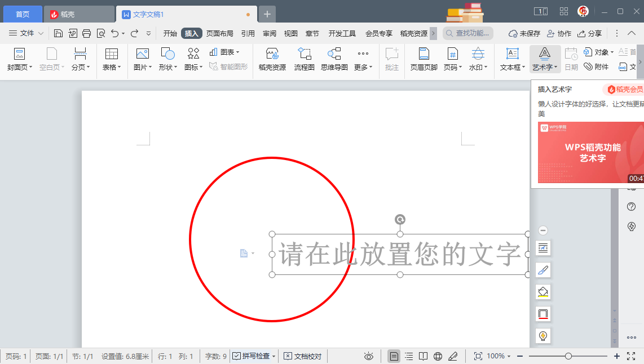Image resolution: width=644 pixels, height=364 pixels.
Task: Switch to outline view mode
Action: 409,356
